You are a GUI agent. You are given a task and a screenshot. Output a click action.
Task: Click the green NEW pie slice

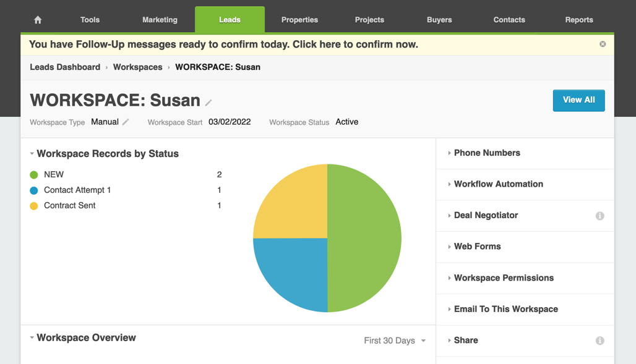(365, 238)
